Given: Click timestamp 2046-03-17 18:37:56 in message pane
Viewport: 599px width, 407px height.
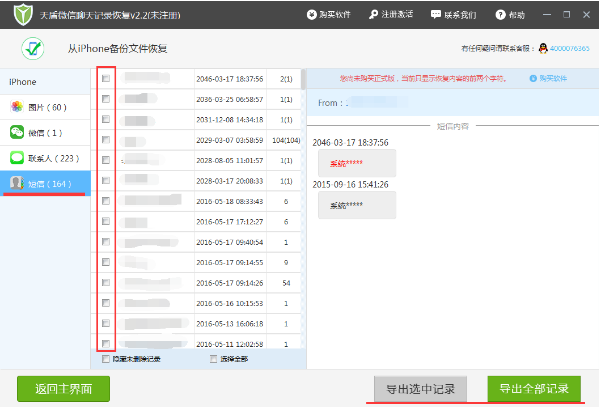Looking at the screenshot, I should tap(350, 143).
